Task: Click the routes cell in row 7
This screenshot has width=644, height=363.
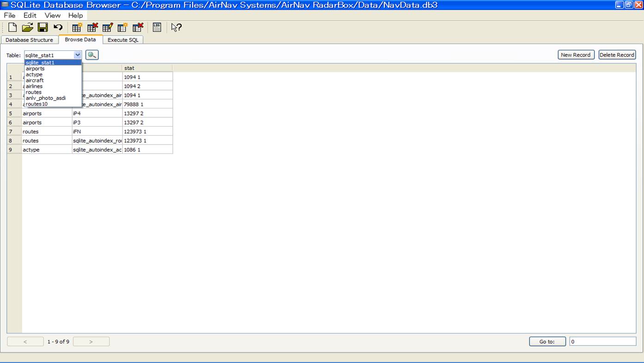Action: [x=47, y=132]
